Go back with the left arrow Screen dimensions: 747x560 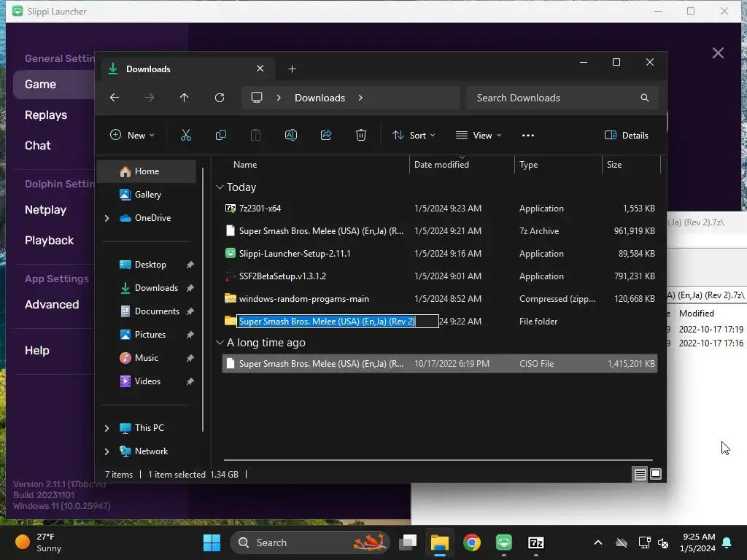point(115,98)
